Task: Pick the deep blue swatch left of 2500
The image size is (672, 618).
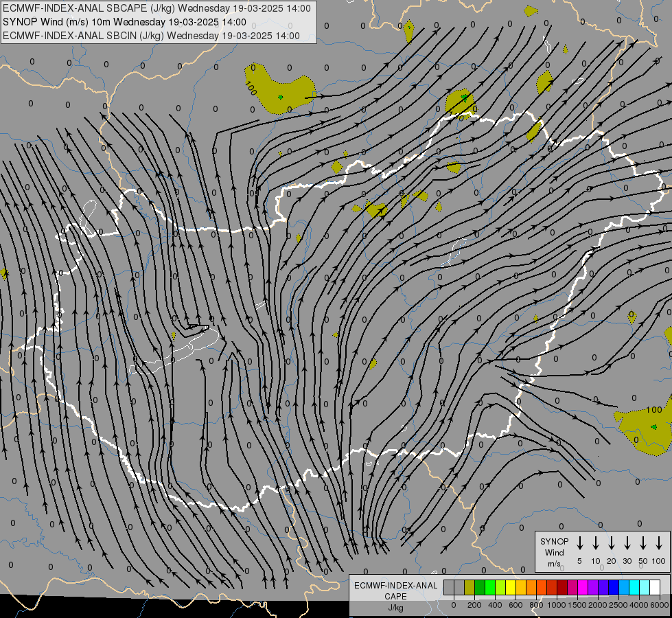Action: (x=613, y=588)
